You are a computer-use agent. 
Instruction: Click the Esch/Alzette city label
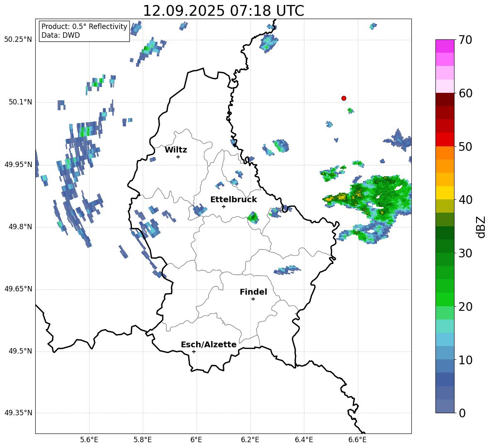tap(209, 344)
